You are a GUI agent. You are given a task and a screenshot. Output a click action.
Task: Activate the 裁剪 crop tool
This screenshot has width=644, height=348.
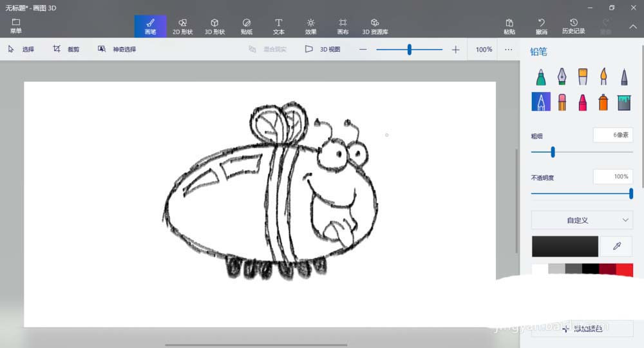[x=66, y=50]
